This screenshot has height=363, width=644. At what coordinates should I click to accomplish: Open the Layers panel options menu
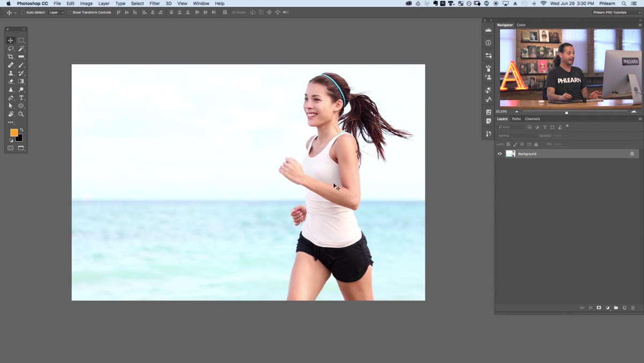pos(640,119)
